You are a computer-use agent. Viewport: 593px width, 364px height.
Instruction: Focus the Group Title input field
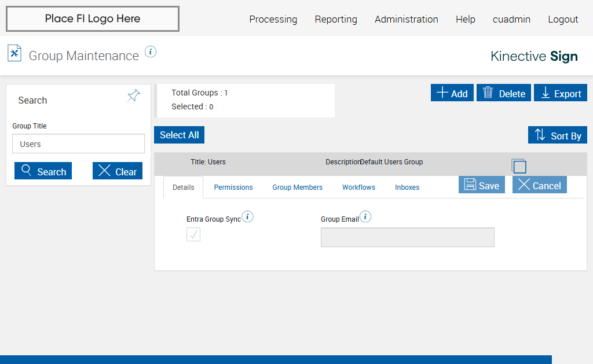[78, 144]
